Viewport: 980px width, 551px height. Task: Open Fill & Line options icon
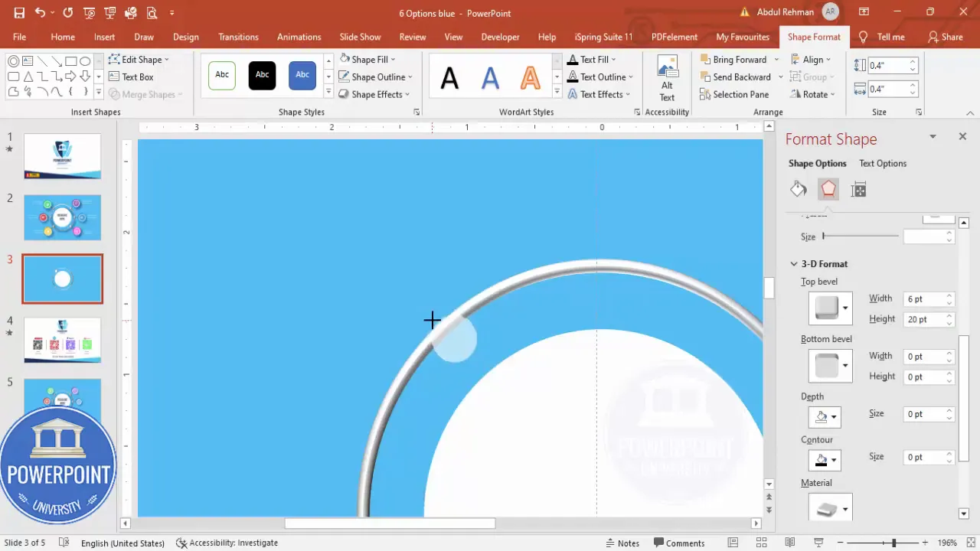(799, 190)
